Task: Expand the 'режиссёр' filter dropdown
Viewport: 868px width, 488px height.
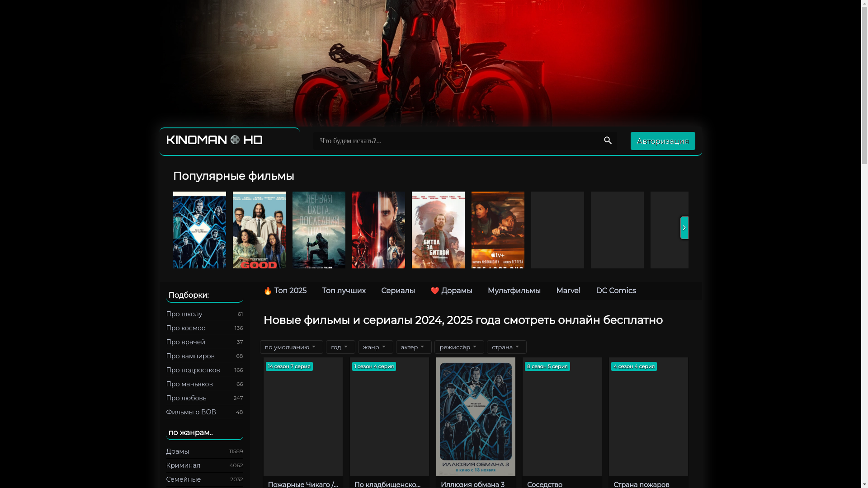Action: click(x=459, y=347)
